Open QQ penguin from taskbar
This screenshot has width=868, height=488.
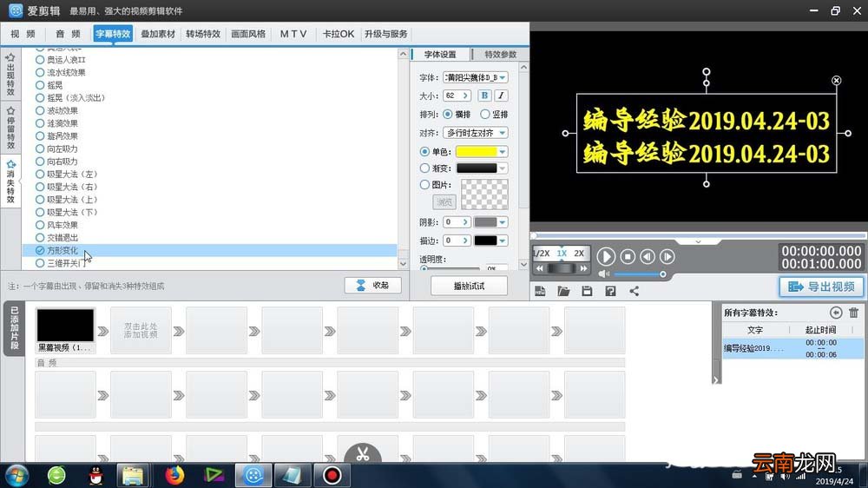click(95, 475)
